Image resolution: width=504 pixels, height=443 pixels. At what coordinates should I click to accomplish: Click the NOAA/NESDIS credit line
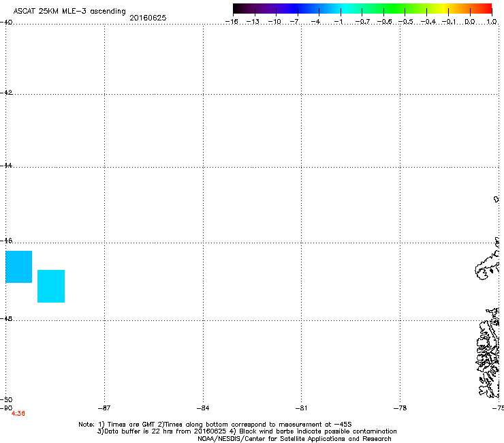pos(294,439)
